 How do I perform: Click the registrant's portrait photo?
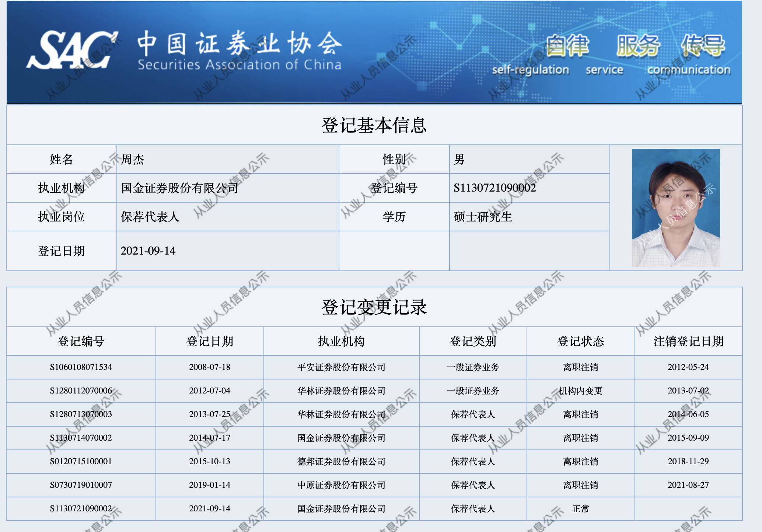tap(675, 207)
